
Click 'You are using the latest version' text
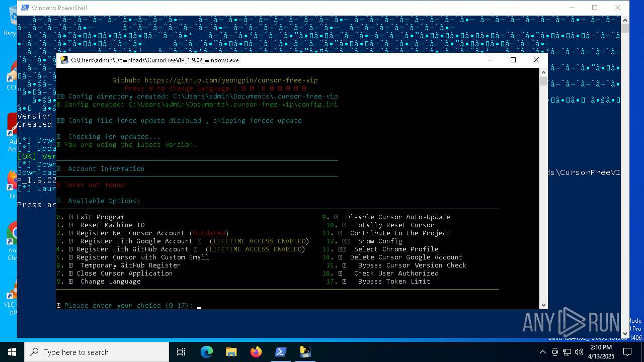[x=131, y=144]
